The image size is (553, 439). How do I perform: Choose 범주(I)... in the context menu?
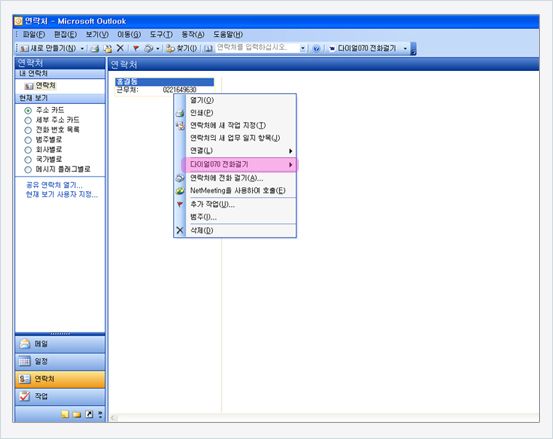[235, 217]
